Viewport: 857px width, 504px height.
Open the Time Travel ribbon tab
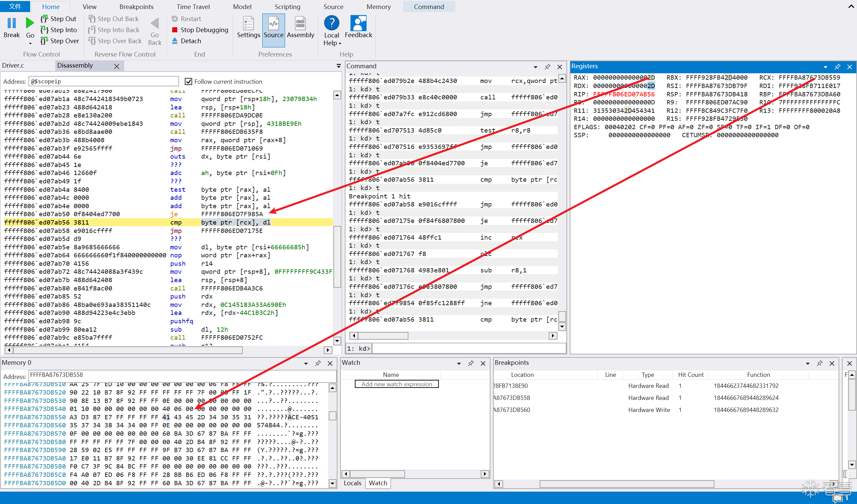pyautogui.click(x=193, y=6)
